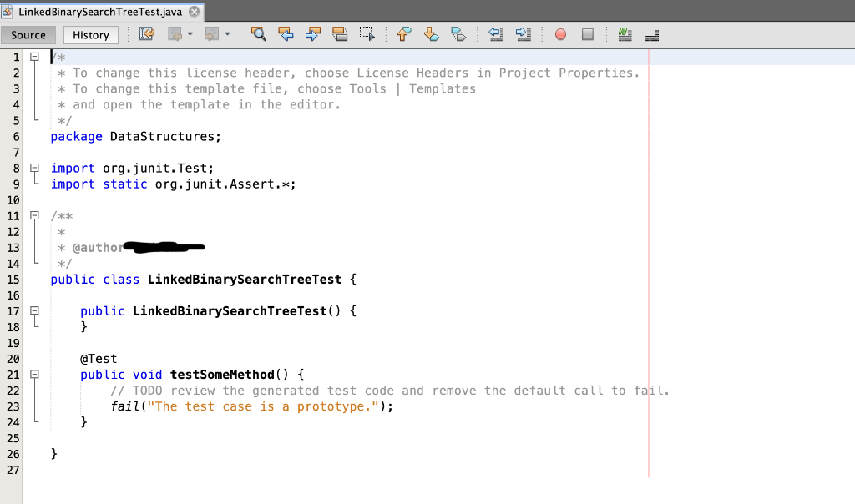Go to next bookmark icon
This screenshot has width=855, height=504.
tap(432, 34)
